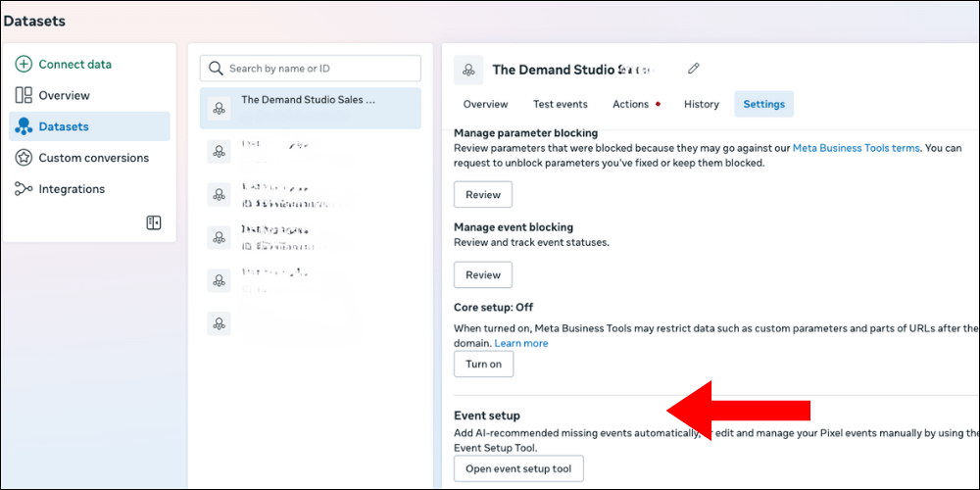Viewport: 980px width, 490px height.
Task: Switch to the Settings tab
Action: (763, 105)
